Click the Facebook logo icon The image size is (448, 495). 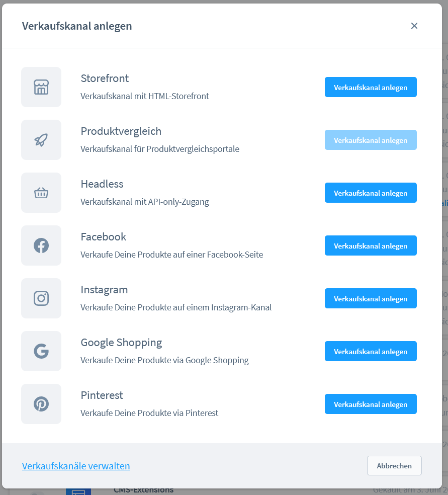pyautogui.click(x=41, y=245)
